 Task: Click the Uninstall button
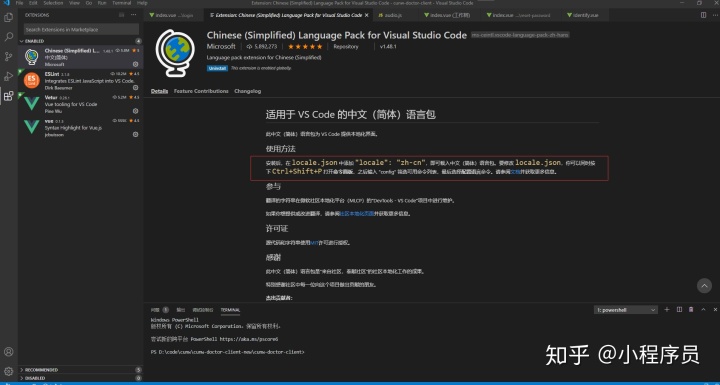[217, 68]
